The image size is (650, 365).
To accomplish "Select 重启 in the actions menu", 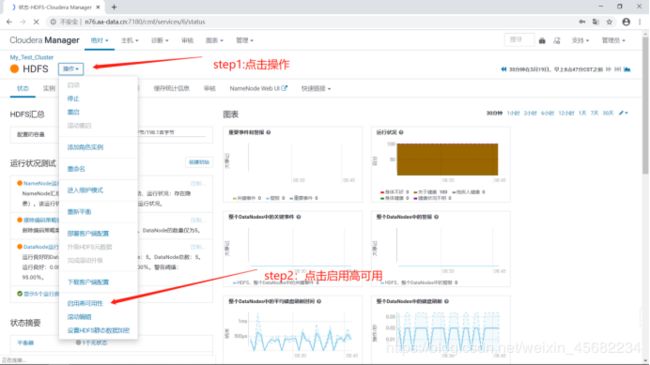I will coord(73,112).
